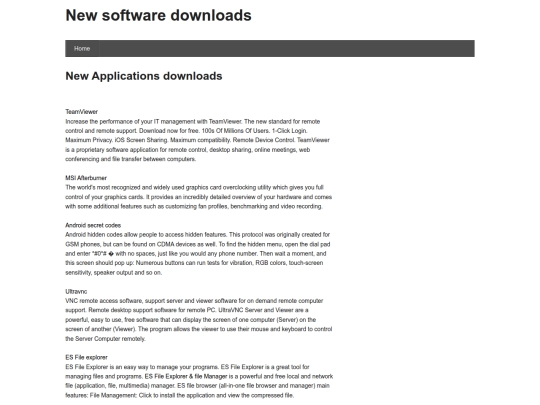Click the New Applications downloads heading
Viewport: 540px width, 405px height.
(x=144, y=76)
